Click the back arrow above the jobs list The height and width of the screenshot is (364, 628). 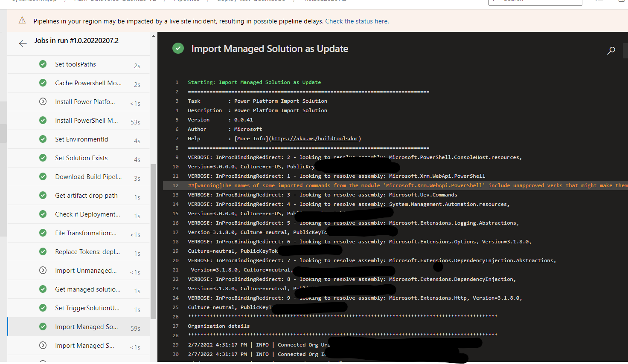(x=23, y=43)
